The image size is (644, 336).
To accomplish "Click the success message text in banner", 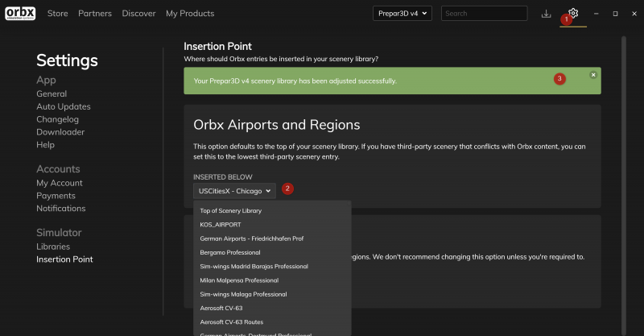I will pos(295,81).
